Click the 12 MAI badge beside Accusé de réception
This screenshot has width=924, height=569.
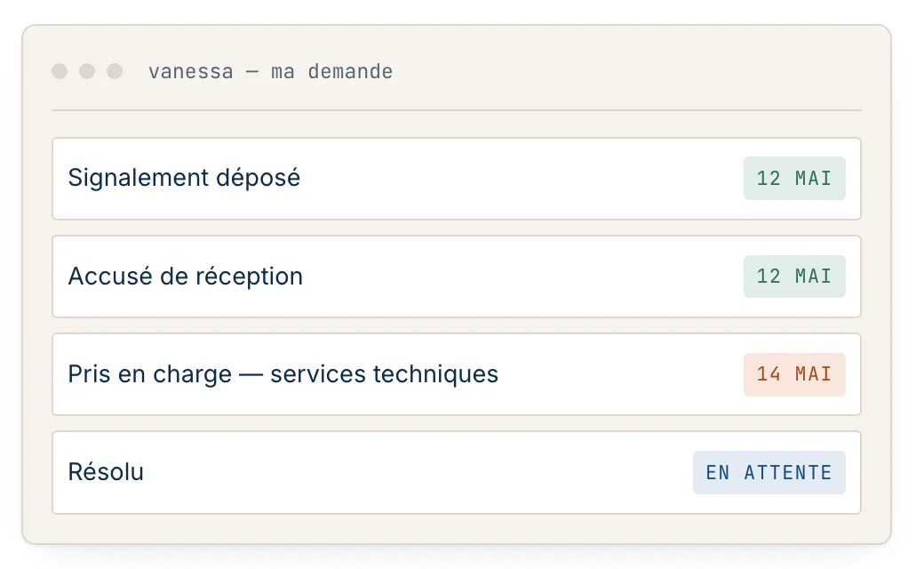[x=794, y=276]
